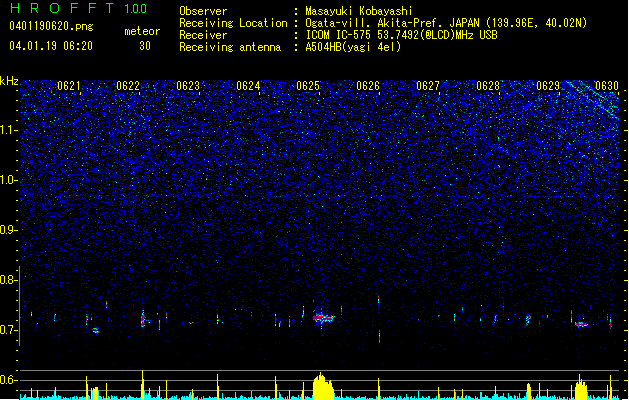The image size is (629, 400).
Task: Click the 0629 time marker
Action: 548,86
